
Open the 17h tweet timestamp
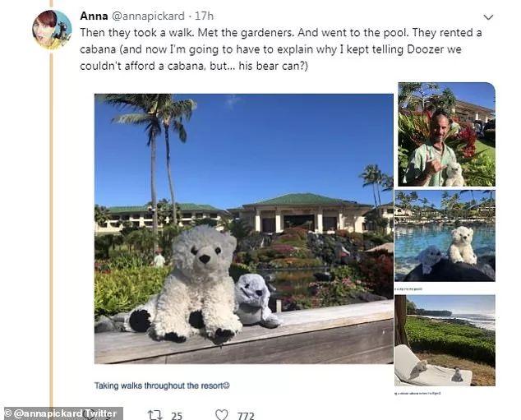(204, 16)
